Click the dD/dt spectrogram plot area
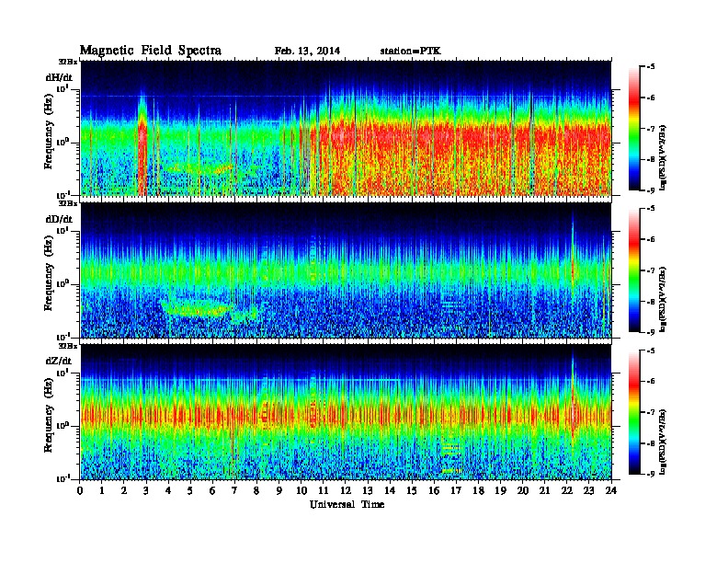 346,270
